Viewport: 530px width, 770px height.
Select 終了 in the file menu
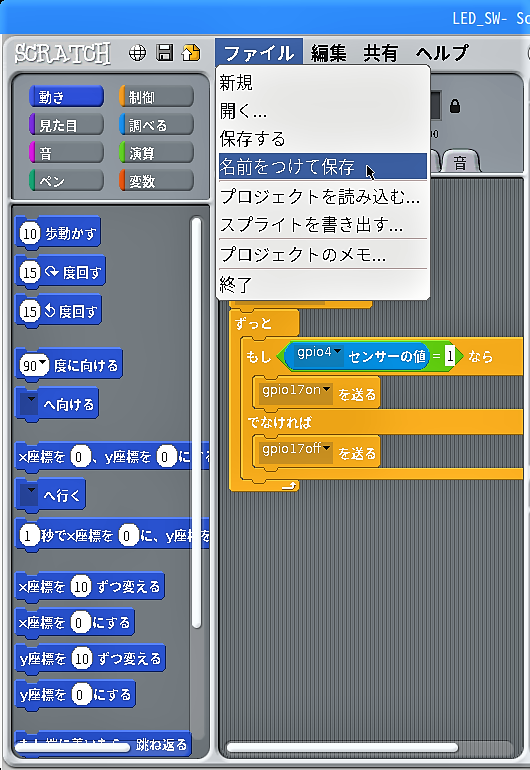pos(323,284)
